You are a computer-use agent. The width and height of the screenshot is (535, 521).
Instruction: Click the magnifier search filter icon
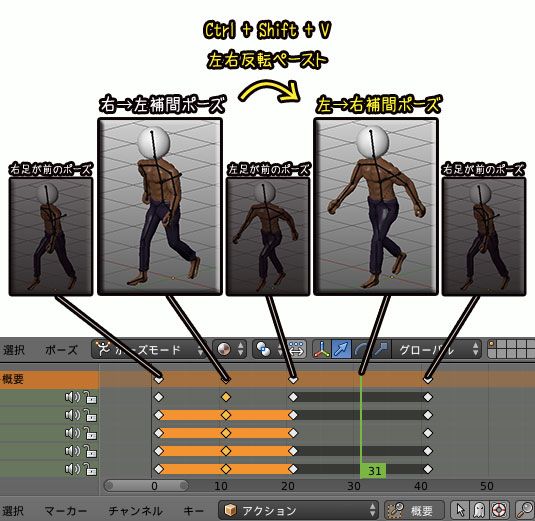click(524, 510)
